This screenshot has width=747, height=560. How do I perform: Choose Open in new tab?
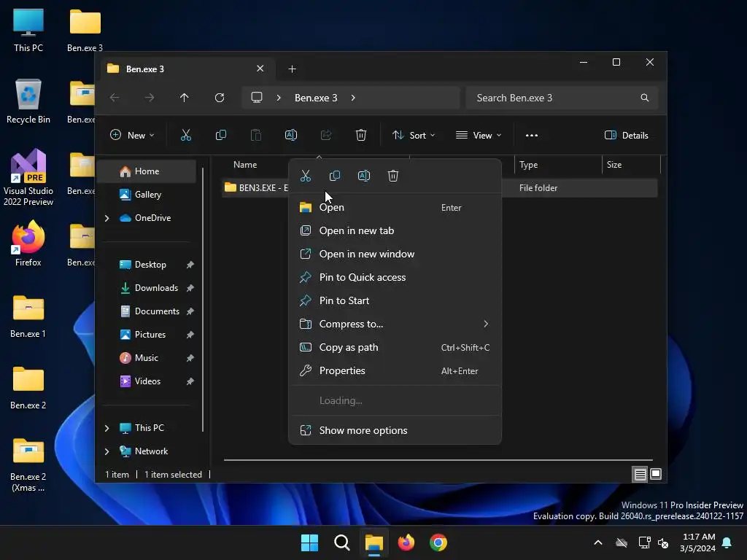pyautogui.click(x=395, y=230)
